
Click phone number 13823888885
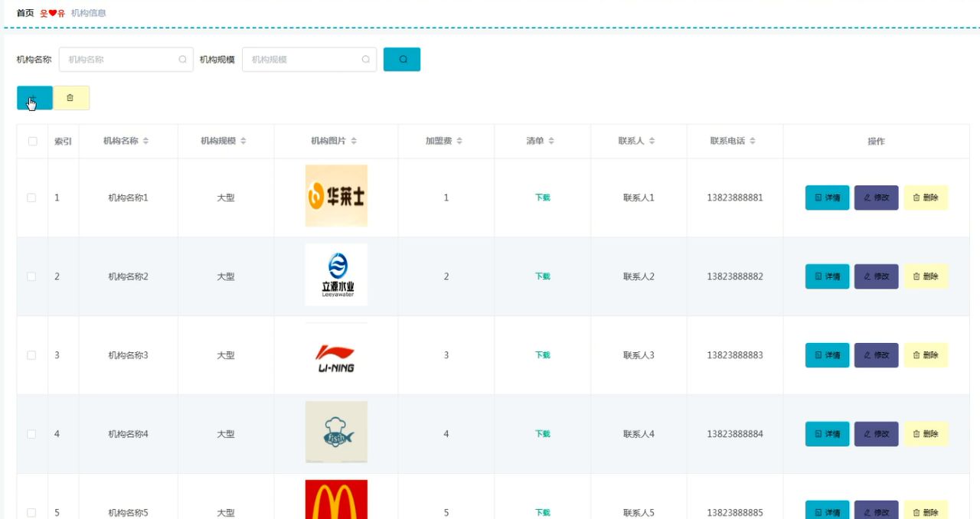click(735, 513)
